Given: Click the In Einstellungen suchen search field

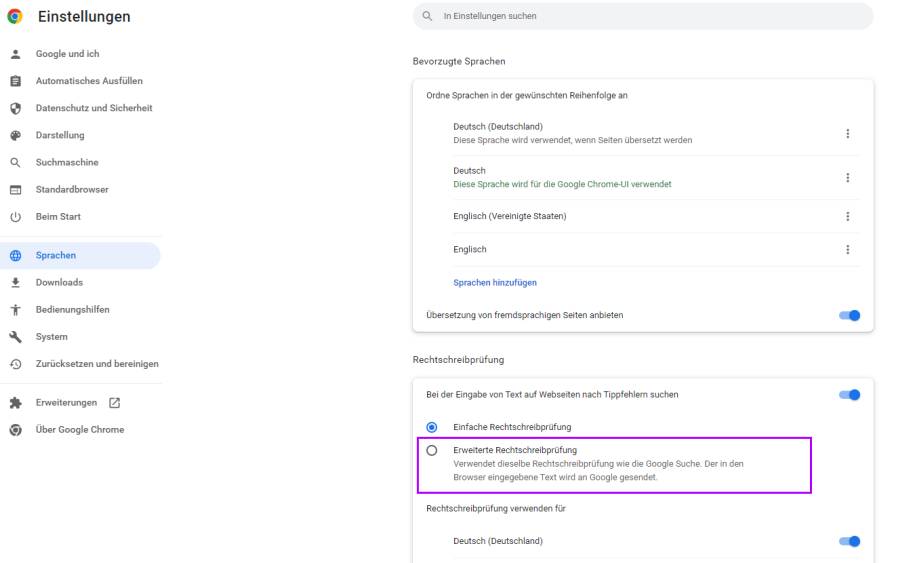Looking at the screenshot, I should tap(643, 16).
